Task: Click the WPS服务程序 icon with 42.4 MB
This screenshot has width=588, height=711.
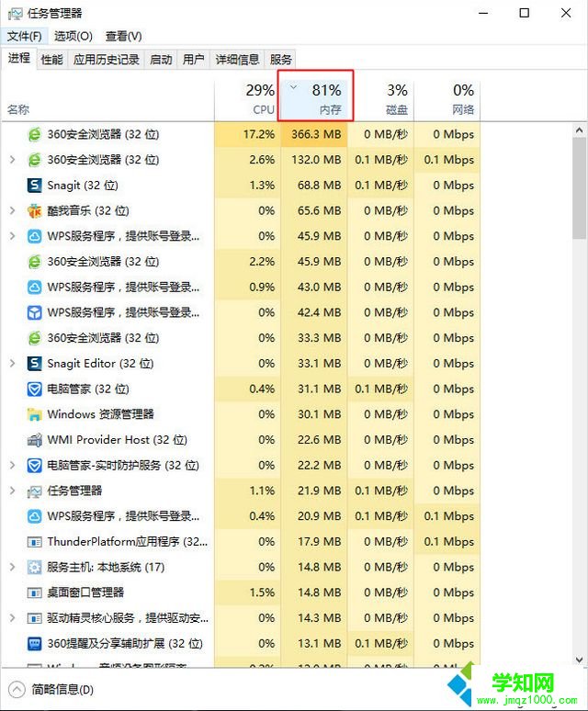Action: pyautogui.click(x=35, y=312)
